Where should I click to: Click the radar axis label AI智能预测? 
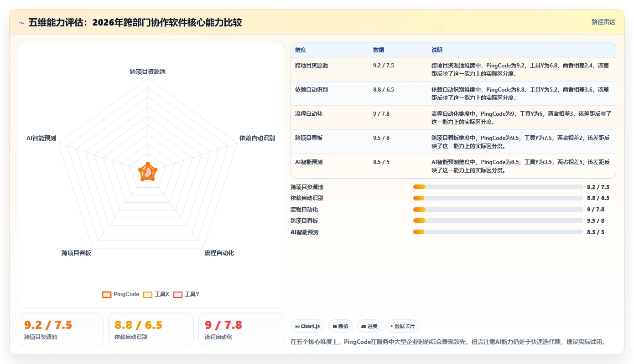point(41,138)
